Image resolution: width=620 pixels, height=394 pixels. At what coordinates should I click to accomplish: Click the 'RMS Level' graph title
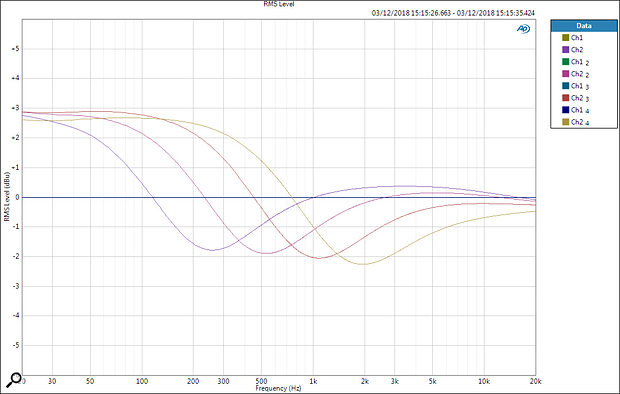pyautogui.click(x=279, y=4)
